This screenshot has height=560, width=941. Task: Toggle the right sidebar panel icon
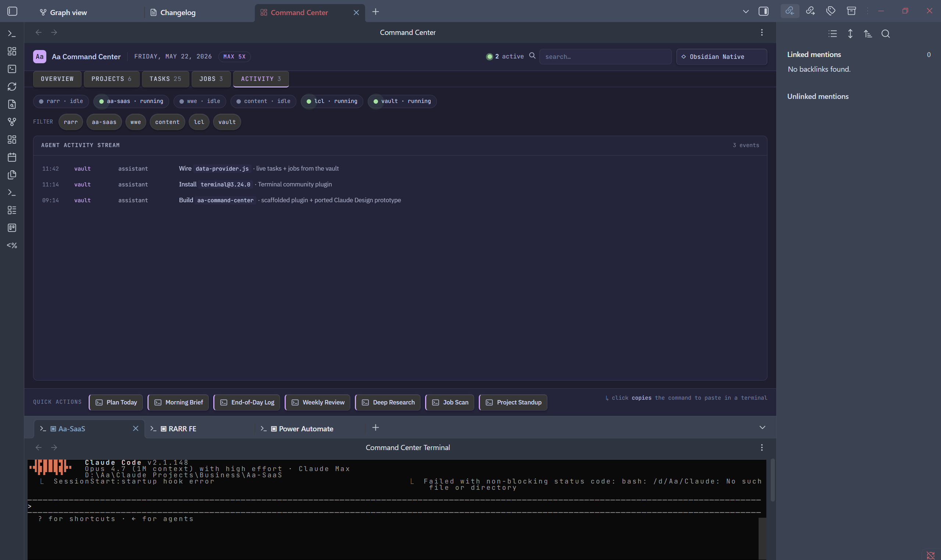pos(763,11)
